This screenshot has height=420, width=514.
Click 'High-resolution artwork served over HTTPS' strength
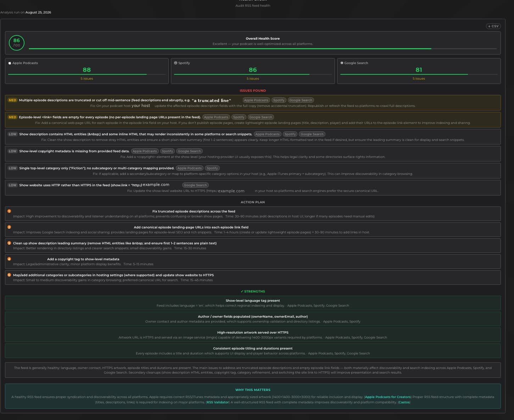point(253,333)
